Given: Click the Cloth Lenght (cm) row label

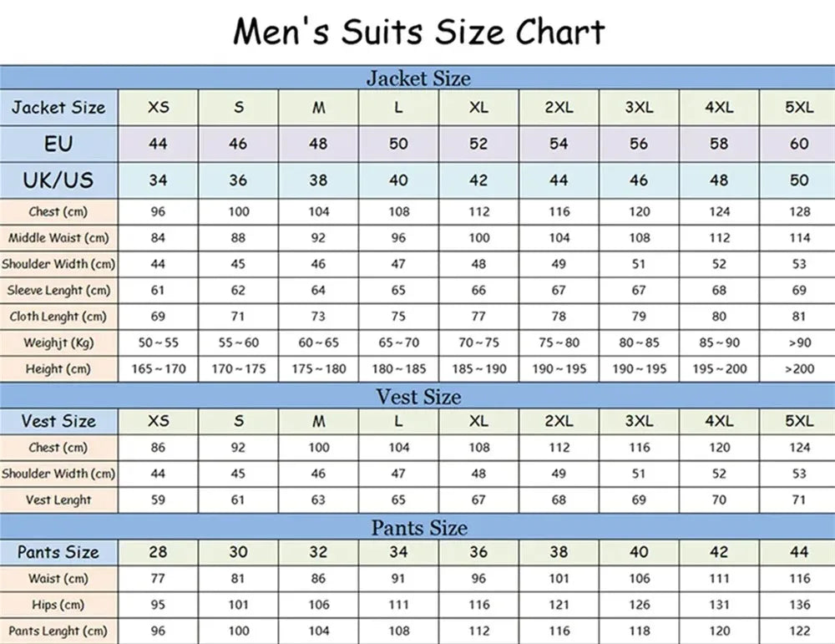Looking at the screenshot, I should [x=58, y=317].
